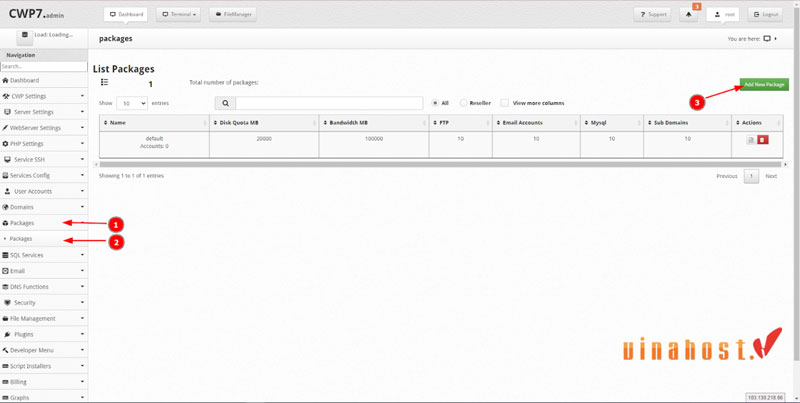Click the server load icon button
This screenshot has height=403, width=800.
24,35
